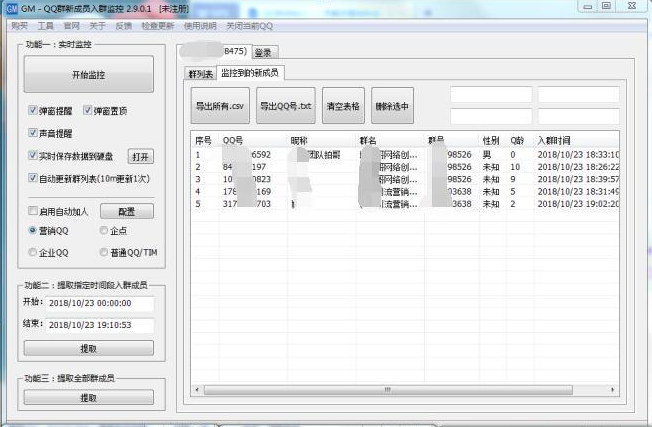Click the GM app icon in title bar
Screen dimensions: 652x427
11,8
